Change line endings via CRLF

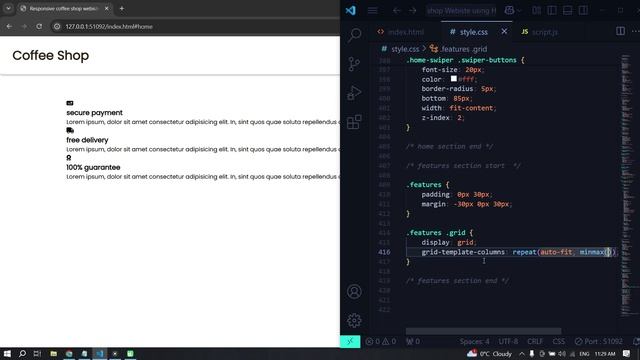535,341
